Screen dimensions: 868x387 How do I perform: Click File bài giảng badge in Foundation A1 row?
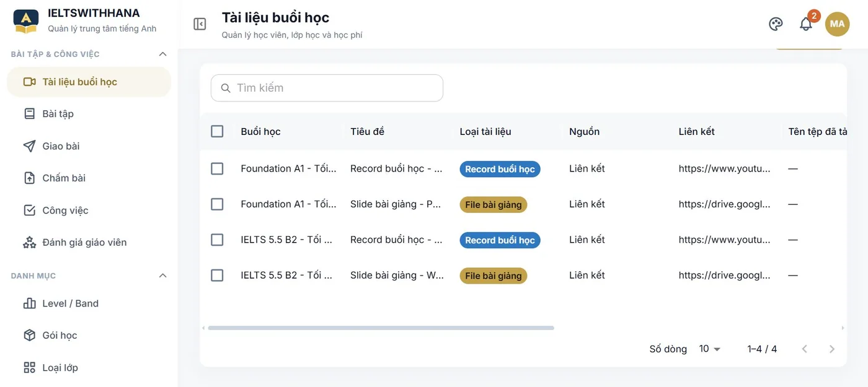[493, 204]
